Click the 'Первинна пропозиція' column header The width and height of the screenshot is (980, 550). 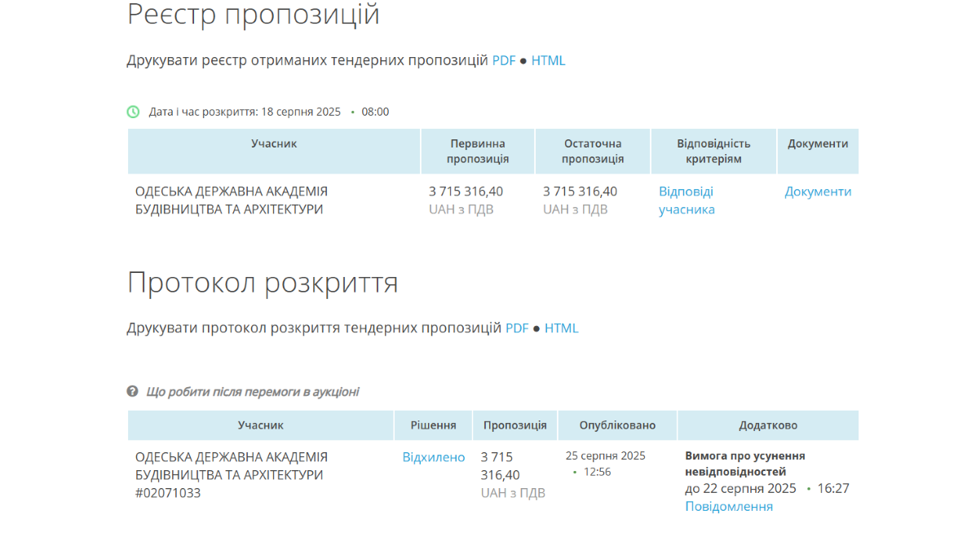(x=478, y=151)
